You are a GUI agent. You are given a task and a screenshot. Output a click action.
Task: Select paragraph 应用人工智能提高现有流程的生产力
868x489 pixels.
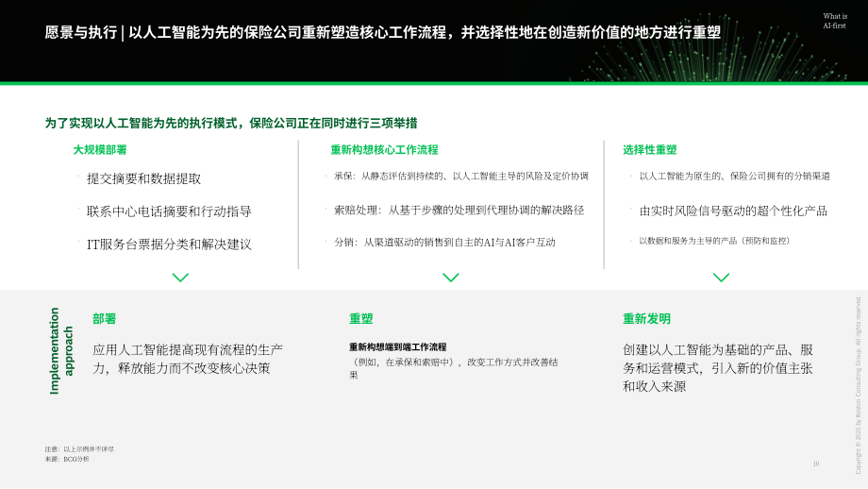[188, 359]
